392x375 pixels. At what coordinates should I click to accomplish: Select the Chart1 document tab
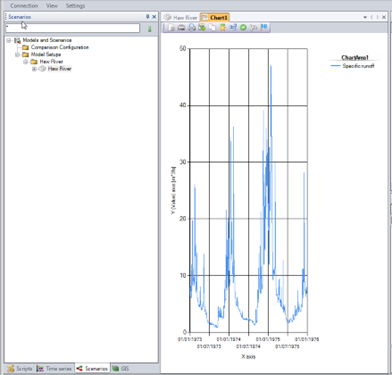(215, 17)
